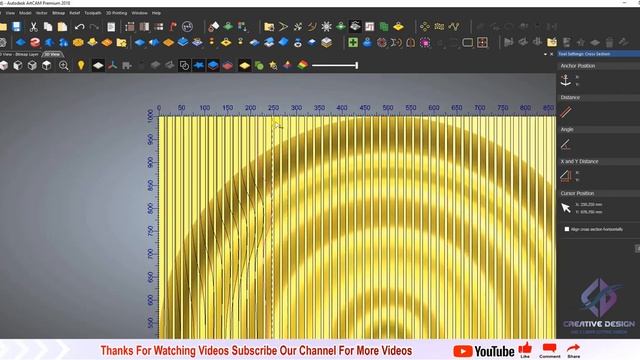Click the Comment speech bubble button
640x360 pixels.
[x=549, y=351]
